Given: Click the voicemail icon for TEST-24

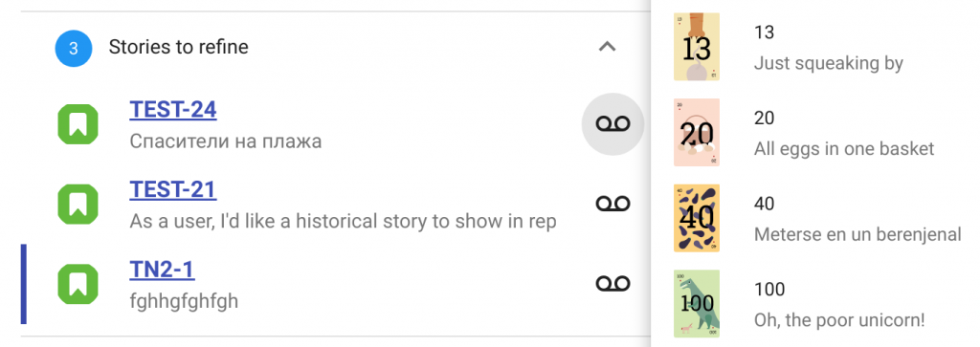Looking at the screenshot, I should tap(612, 124).
